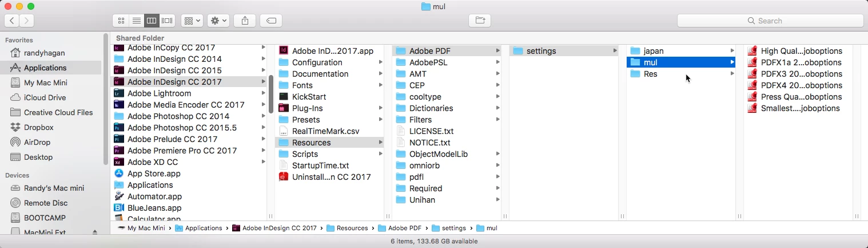Image resolution: width=868 pixels, height=248 pixels.
Task: Select BlueJeans.app icon
Action: click(119, 208)
